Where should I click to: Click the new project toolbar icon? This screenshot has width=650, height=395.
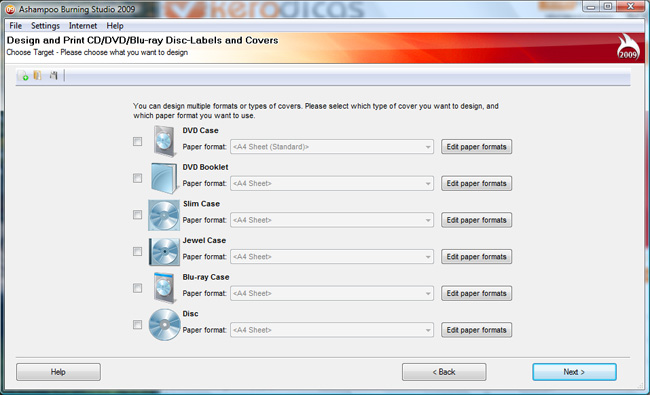(x=24, y=75)
